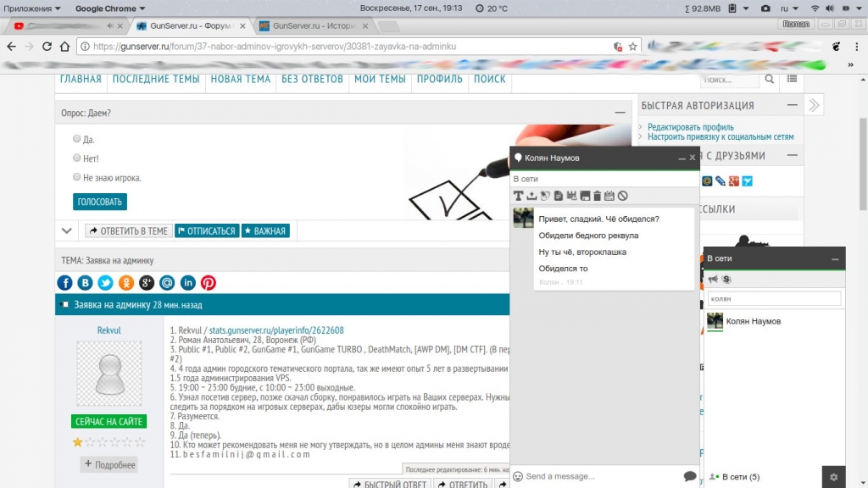Open chat settings gear icon
The height and width of the screenshot is (488, 868).
833,477
